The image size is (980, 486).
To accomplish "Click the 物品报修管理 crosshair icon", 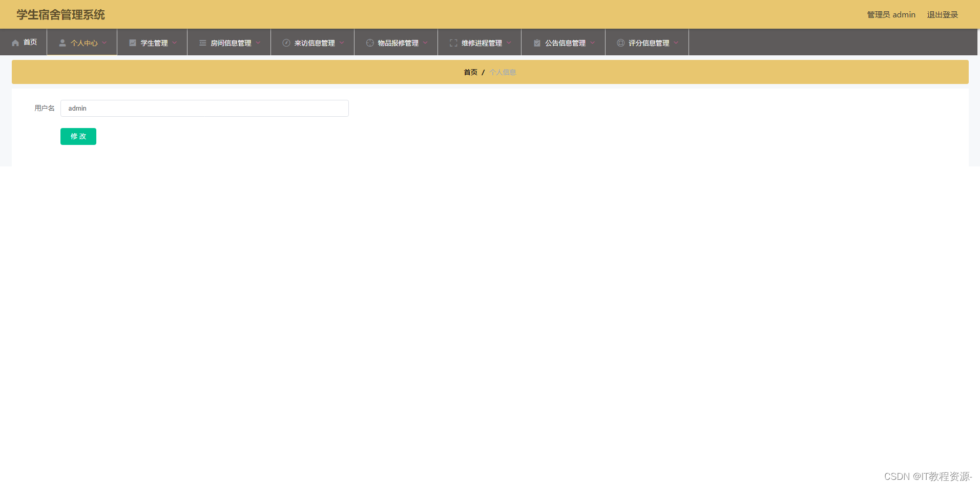I will pos(370,43).
